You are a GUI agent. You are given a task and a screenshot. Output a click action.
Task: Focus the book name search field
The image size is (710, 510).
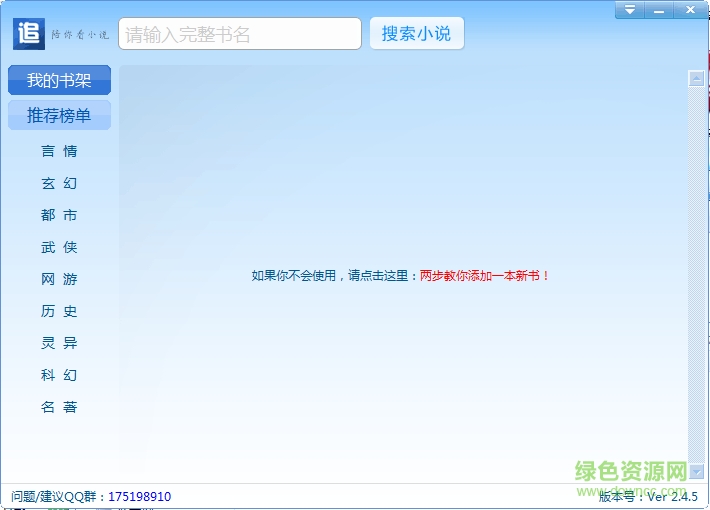coord(240,34)
